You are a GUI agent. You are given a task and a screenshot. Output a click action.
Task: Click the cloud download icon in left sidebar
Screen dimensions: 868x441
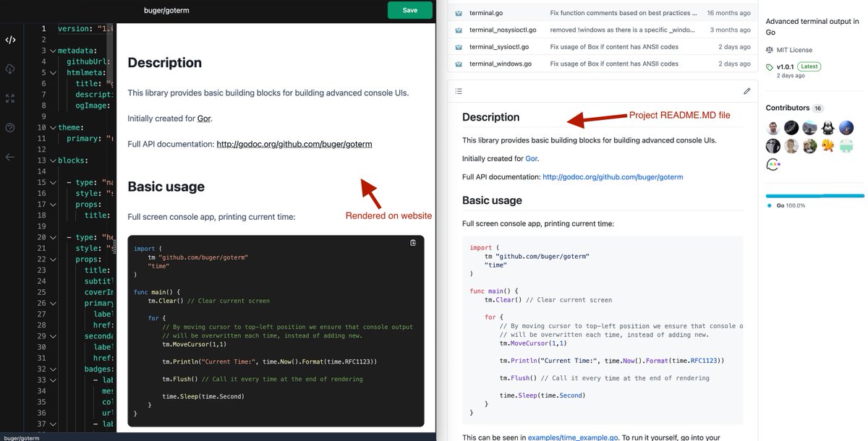pyautogui.click(x=10, y=69)
